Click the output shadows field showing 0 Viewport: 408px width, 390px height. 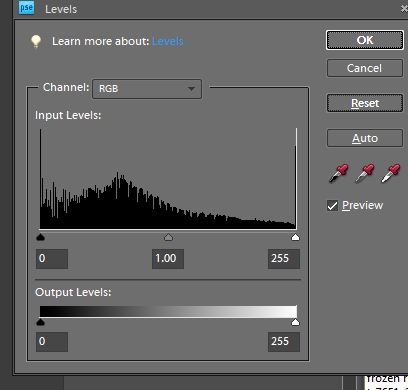tap(52, 342)
